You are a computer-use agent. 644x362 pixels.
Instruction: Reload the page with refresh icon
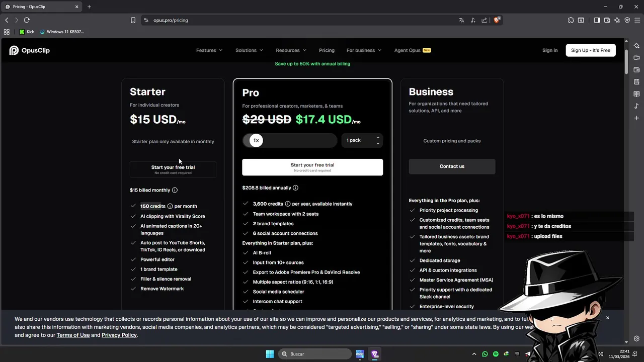[x=27, y=20]
